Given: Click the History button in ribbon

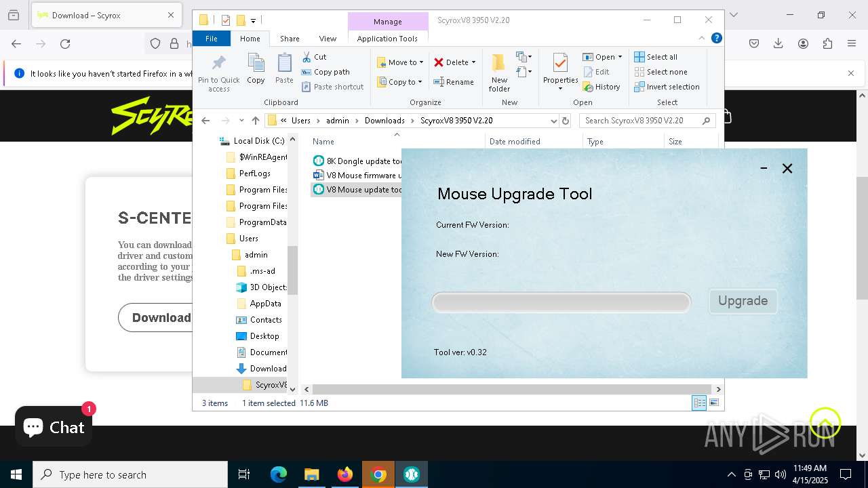Looking at the screenshot, I should point(601,87).
